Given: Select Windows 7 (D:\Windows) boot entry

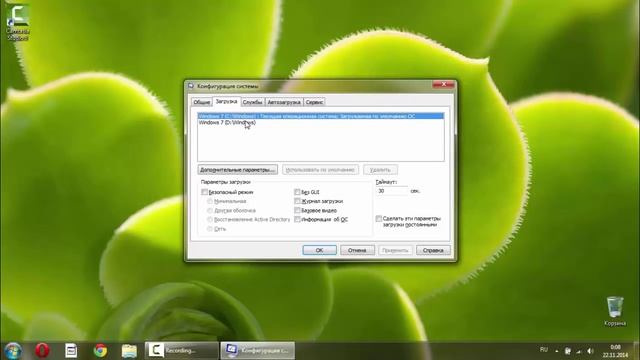Looking at the screenshot, I should coord(321,122).
